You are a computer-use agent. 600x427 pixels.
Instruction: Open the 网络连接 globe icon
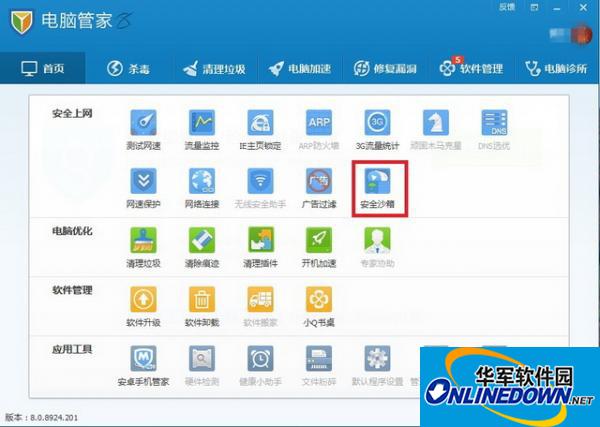pyautogui.click(x=202, y=181)
